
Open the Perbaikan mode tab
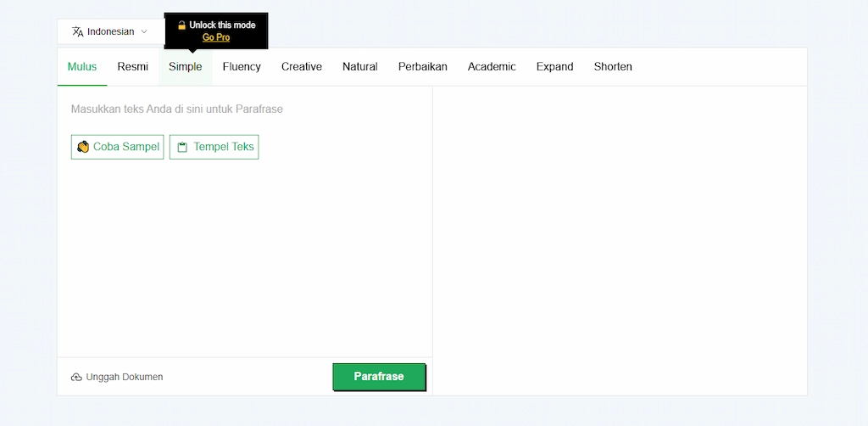point(423,66)
